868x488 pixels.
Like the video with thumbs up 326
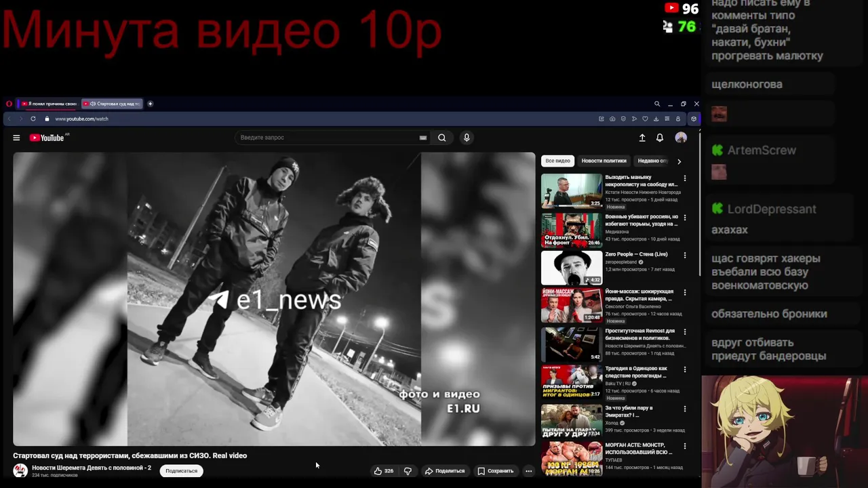[x=383, y=471]
